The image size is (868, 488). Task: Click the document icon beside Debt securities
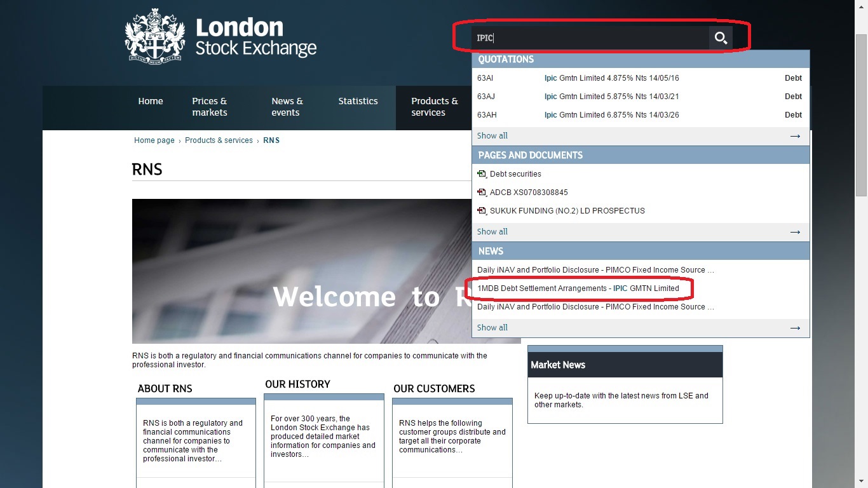pos(482,174)
